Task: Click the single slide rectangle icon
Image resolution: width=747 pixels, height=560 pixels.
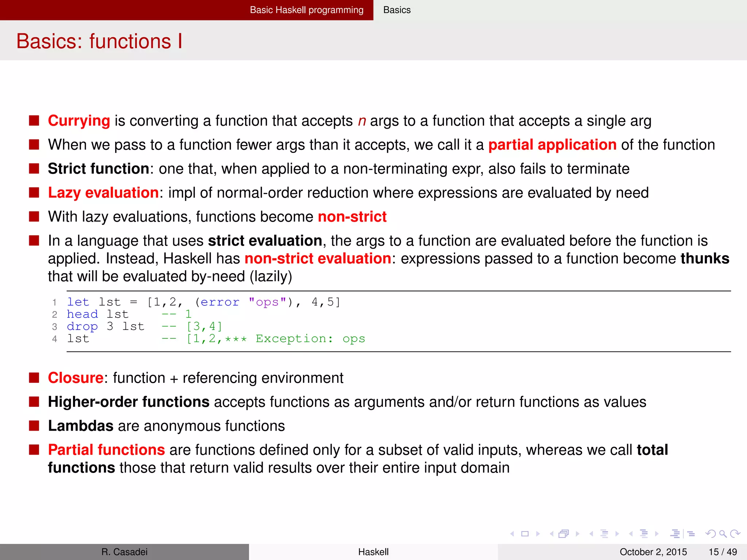Action: click(525, 534)
